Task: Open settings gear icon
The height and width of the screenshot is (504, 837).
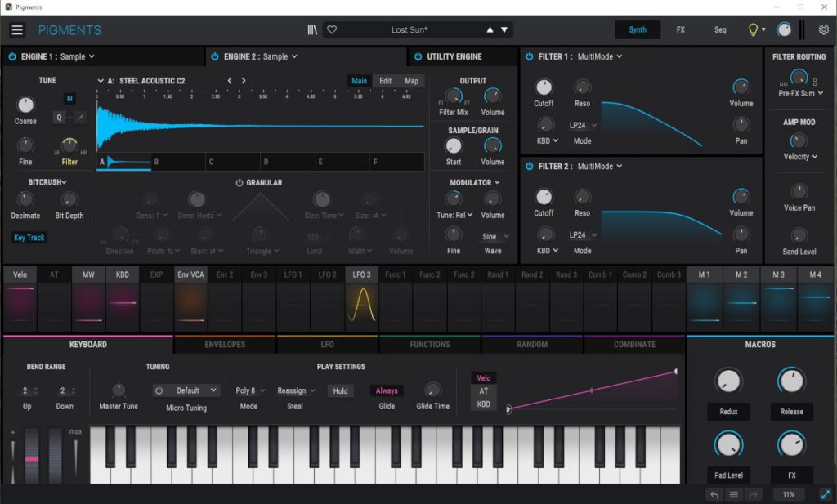Action: pos(824,30)
